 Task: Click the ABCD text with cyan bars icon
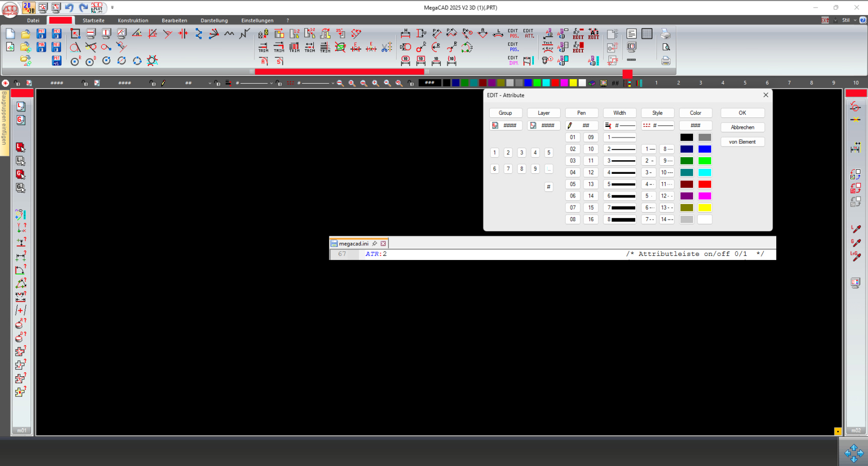pos(594,61)
